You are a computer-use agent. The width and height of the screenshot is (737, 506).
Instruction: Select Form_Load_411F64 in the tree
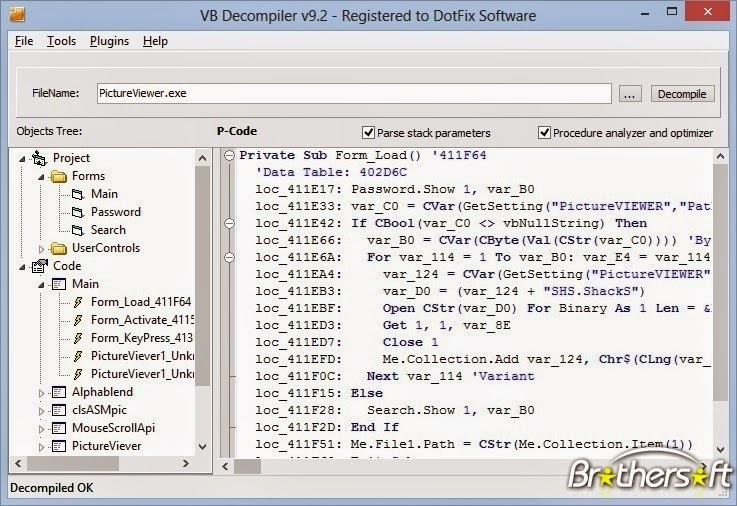coord(141,302)
